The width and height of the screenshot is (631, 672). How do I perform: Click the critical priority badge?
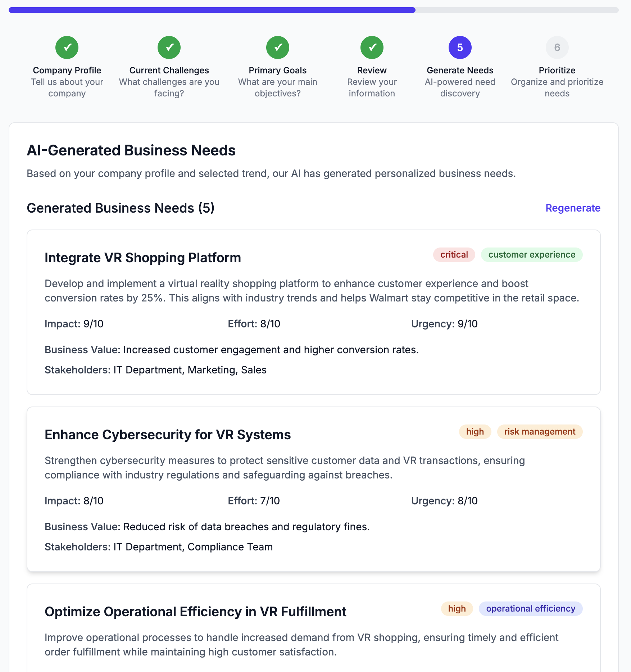[x=454, y=255]
